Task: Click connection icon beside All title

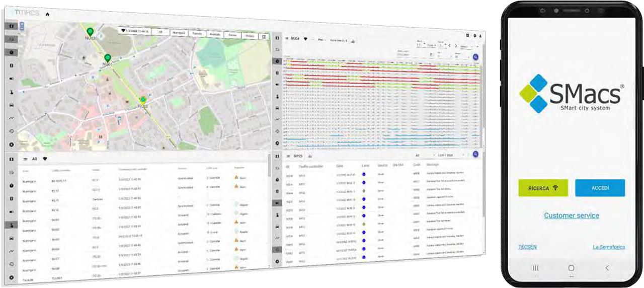Action: [x=45, y=159]
